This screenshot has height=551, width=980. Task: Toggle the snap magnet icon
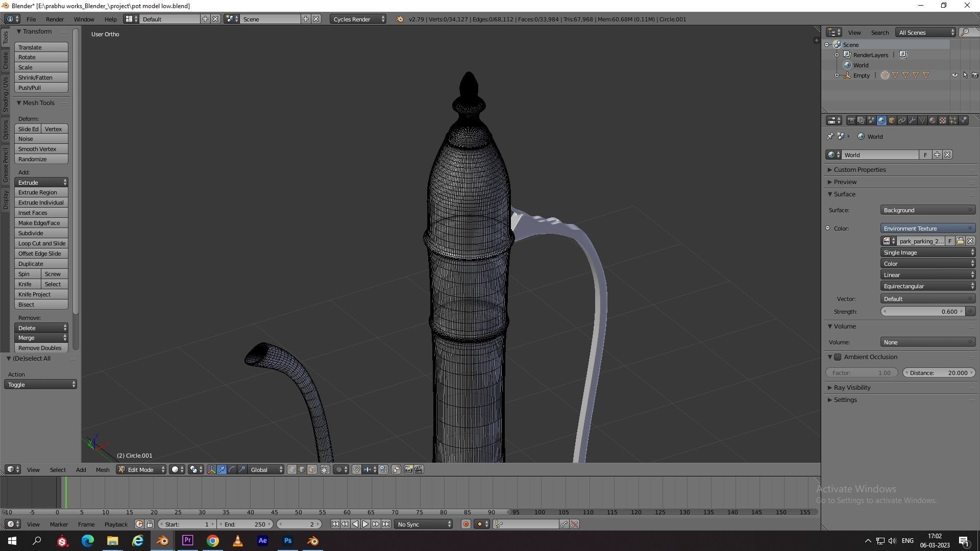point(356,469)
